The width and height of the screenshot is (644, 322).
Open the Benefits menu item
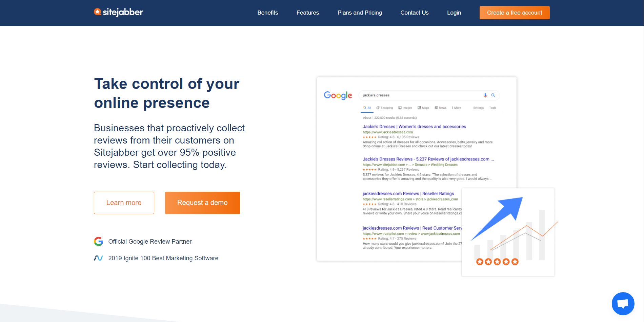(x=267, y=13)
